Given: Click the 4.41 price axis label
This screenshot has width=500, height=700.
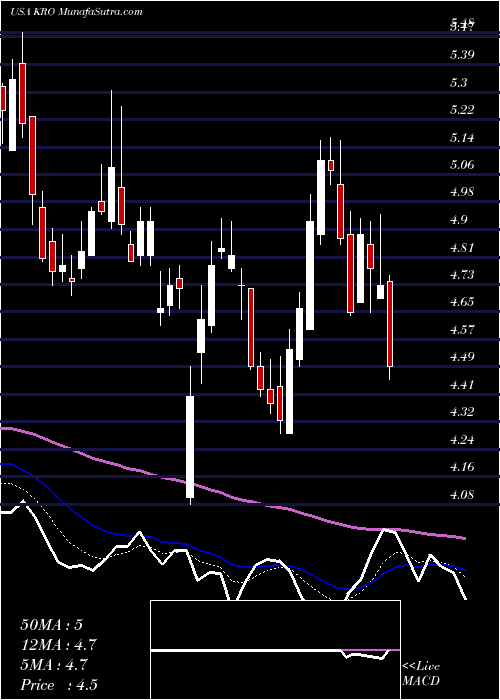Looking at the screenshot, I should pos(463,384).
